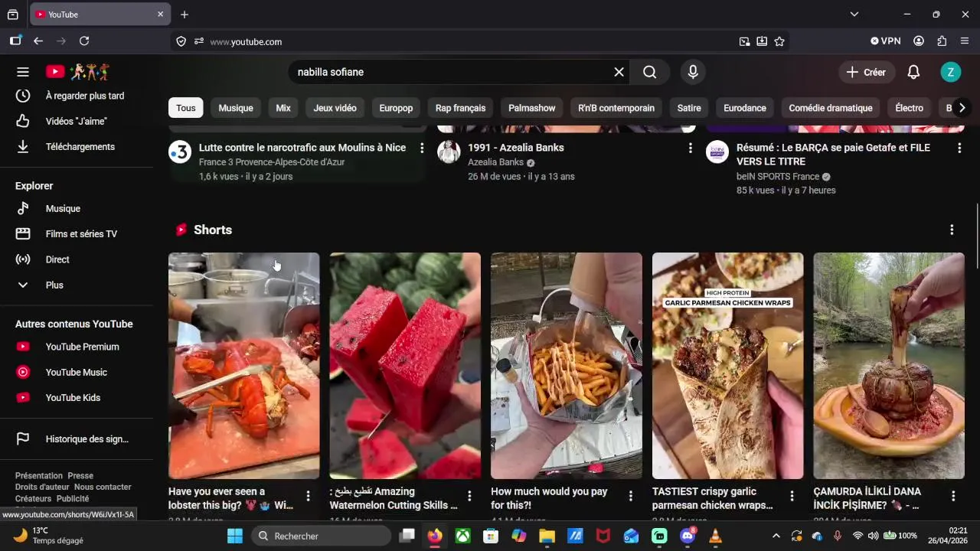The width and height of the screenshot is (980, 551).
Task: Play the watermelon cutting short thumbnail
Action: [405, 366]
